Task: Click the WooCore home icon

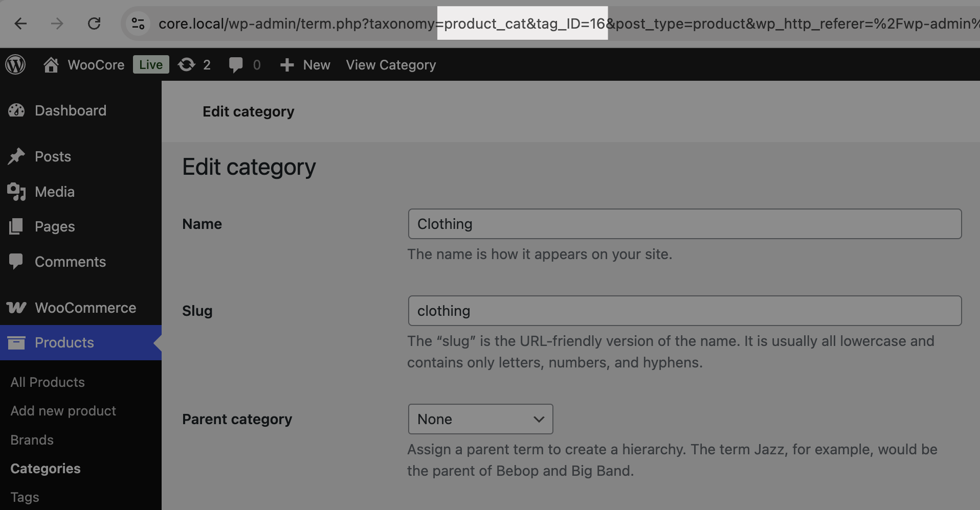Action: [51, 64]
